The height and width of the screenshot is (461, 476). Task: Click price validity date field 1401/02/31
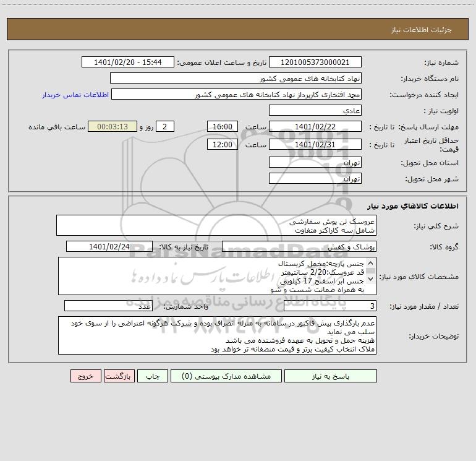(x=315, y=144)
